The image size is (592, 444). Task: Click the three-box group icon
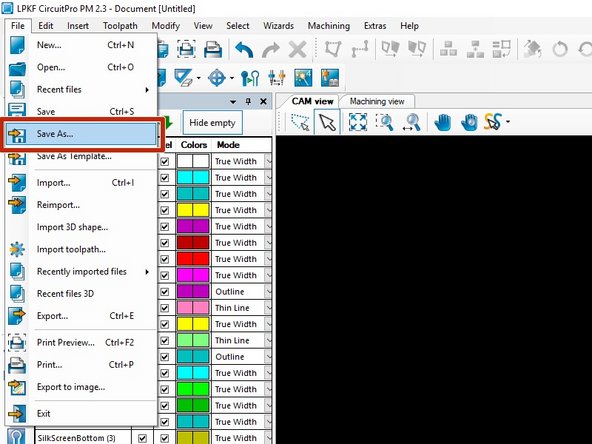click(x=449, y=49)
